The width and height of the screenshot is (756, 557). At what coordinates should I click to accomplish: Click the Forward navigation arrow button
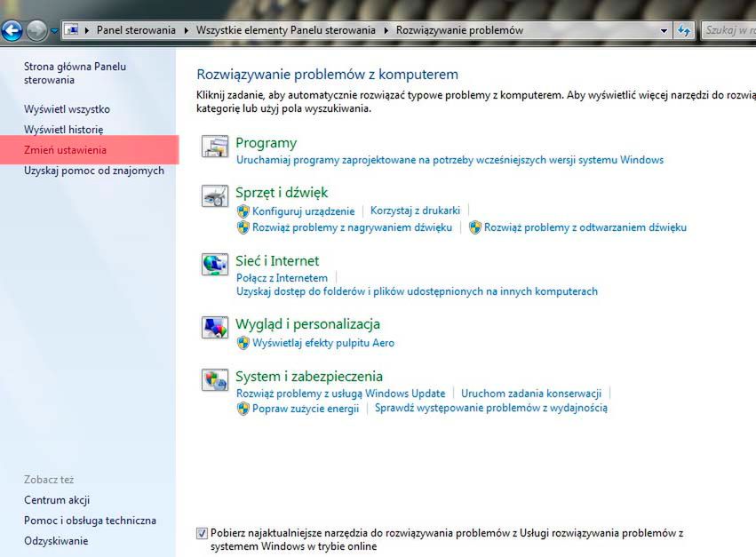click(x=36, y=30)
